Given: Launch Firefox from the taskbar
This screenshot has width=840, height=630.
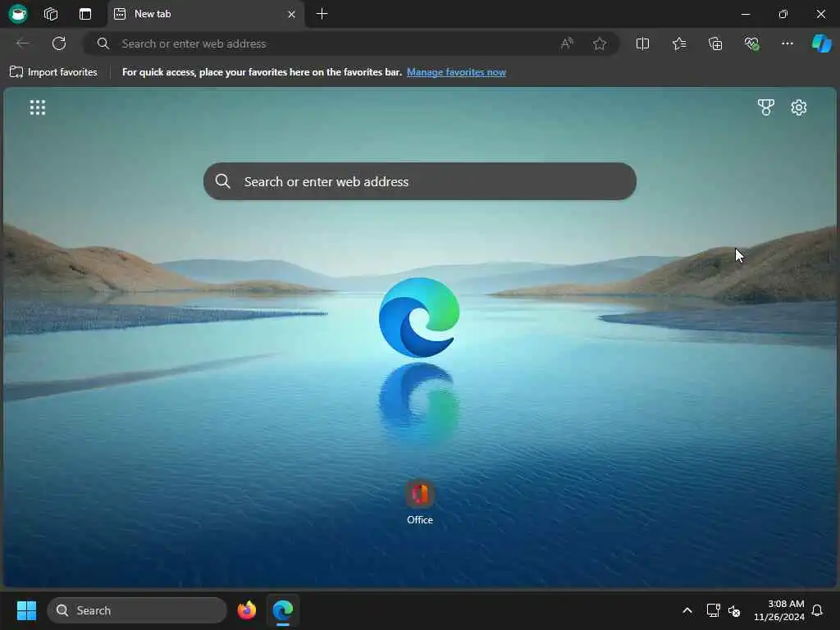Looking at the screenshot, I should pos(247,610).
